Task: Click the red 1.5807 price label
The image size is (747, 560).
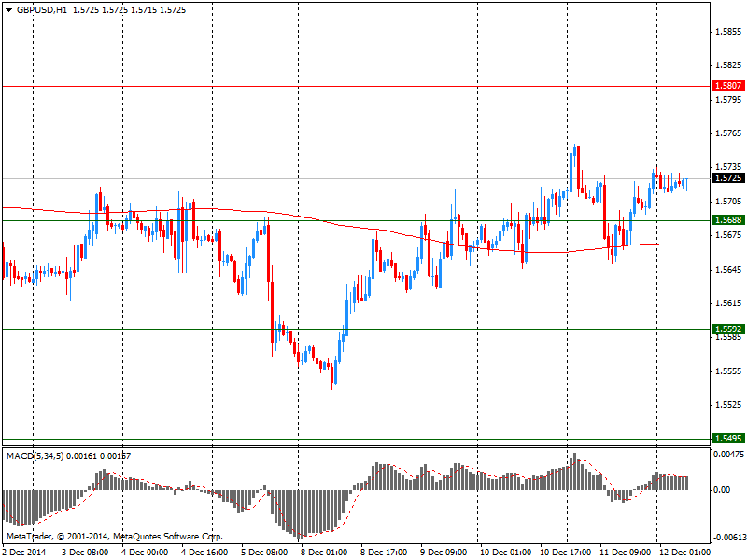Action: (x=728, y=86)
